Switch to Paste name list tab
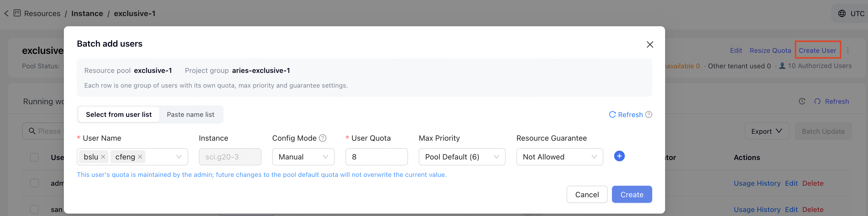Screen dimensions: 868x216 point(191,114)
